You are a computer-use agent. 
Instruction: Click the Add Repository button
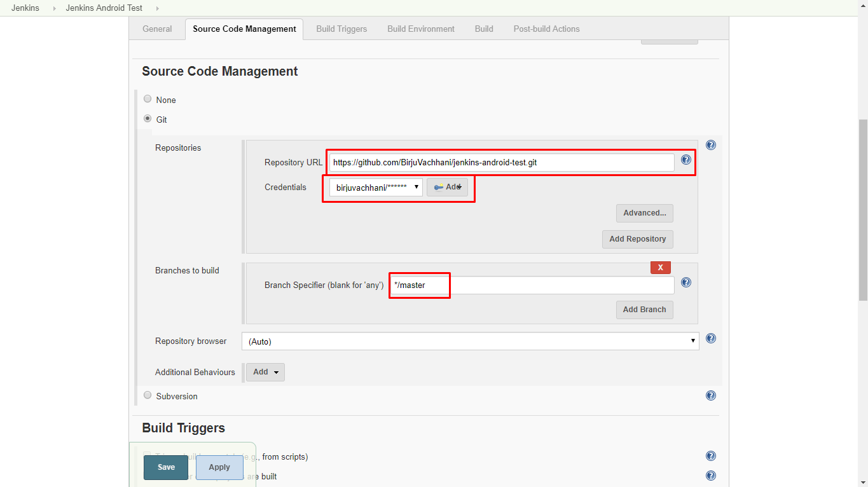pyautogui.click(x=637, y=239)
